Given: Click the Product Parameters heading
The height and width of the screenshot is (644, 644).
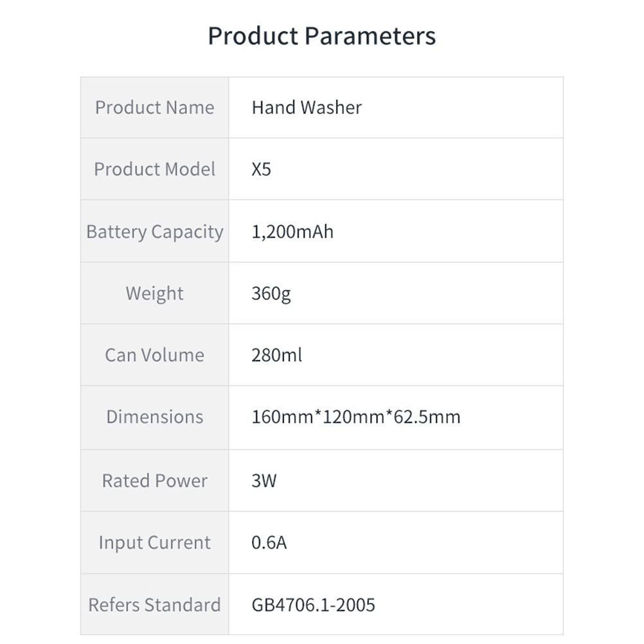Looking at the screenshot, I should (321, 36).
